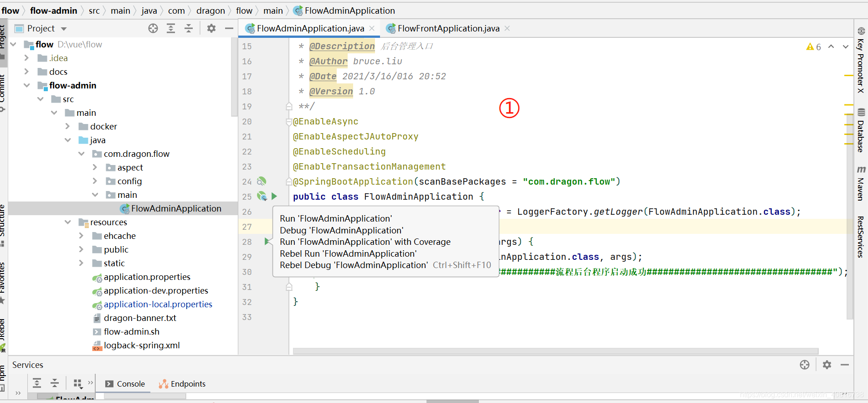868x403 pixels.
Task: Click the Spring gutter icon on line 25
Action: 262,196
